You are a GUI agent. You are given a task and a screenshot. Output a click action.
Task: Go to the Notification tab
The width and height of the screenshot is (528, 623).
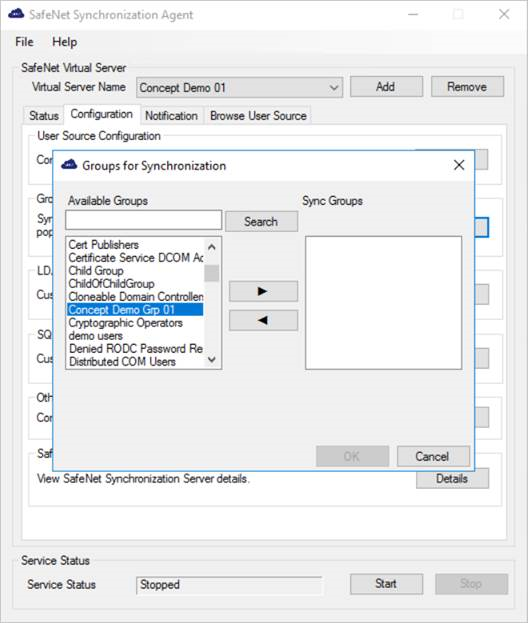coord(172,116)
